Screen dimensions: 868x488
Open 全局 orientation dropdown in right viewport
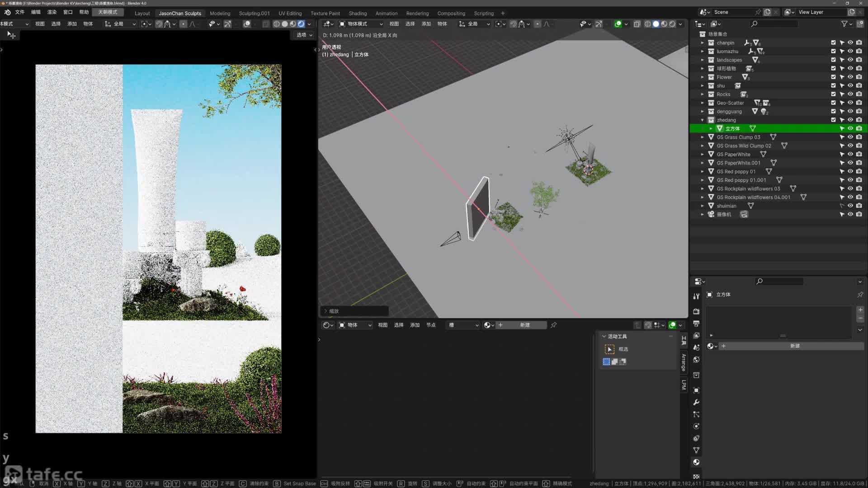click(475, 24)
